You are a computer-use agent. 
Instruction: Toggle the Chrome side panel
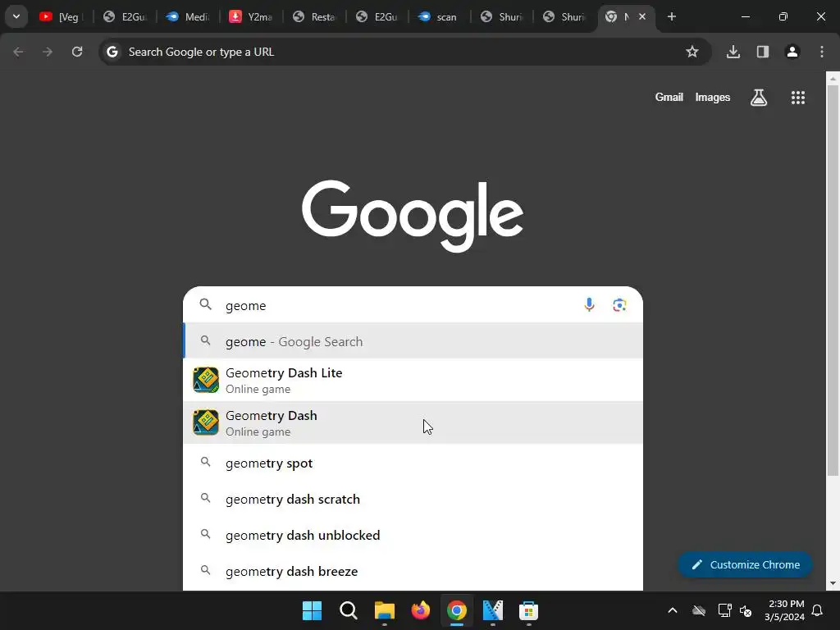click(x=763, y=52)
